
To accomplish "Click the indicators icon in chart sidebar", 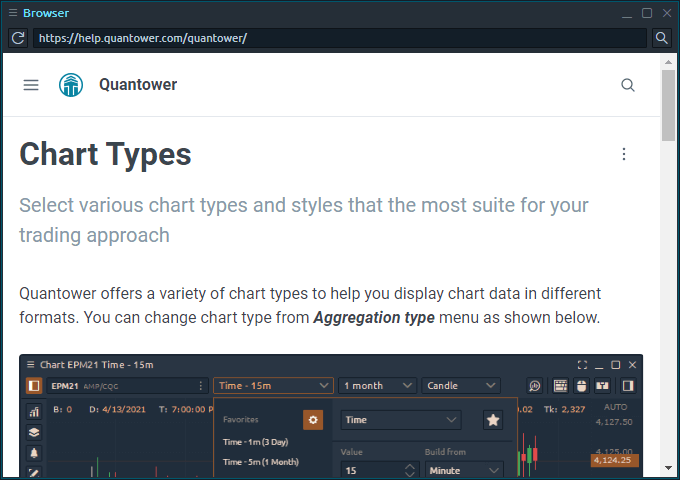I will point(34,411).
